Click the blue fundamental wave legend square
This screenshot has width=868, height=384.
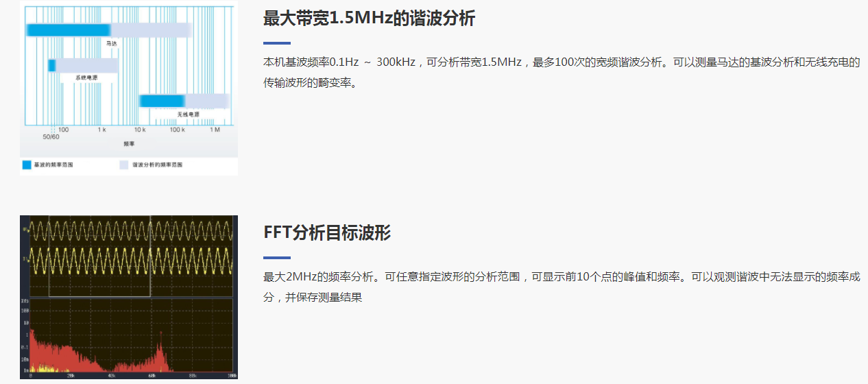pyautogui.click(x=27, y=165)
